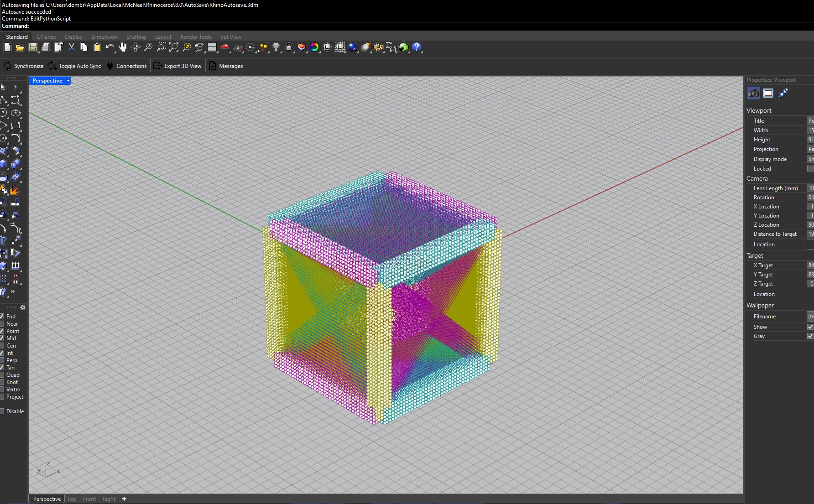This screenshot has width=814, height=504.
Task: Select the Rotate view tool
Action: click(135, 47)
